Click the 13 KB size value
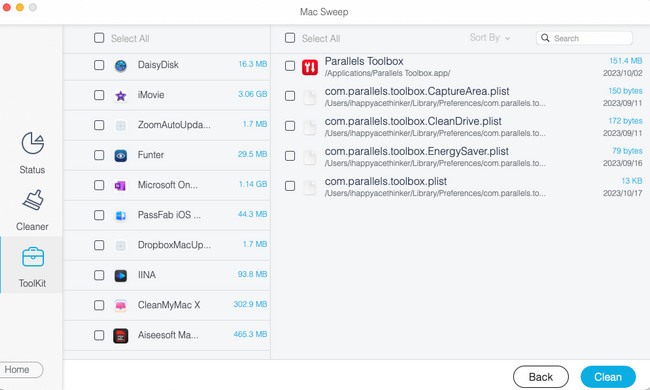This screenshot has height=390, width=650. pyautogui.click(x=632, y=181)
